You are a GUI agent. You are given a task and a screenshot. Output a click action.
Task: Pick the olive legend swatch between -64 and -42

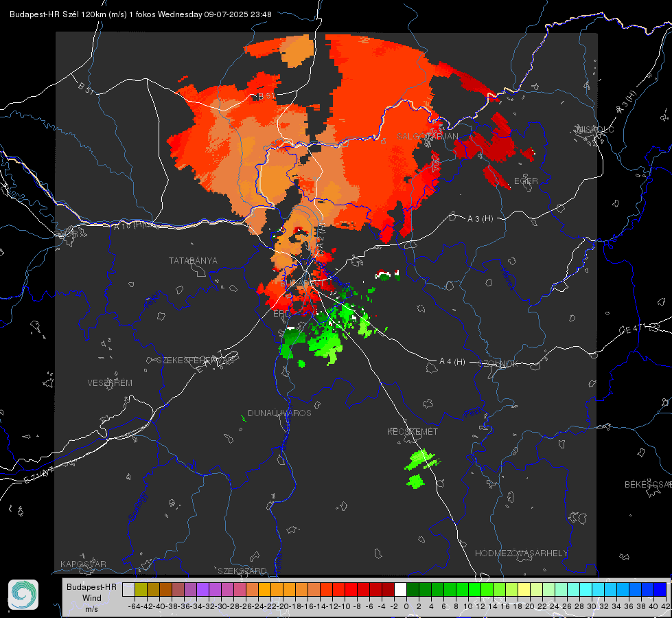pos(141,589)
